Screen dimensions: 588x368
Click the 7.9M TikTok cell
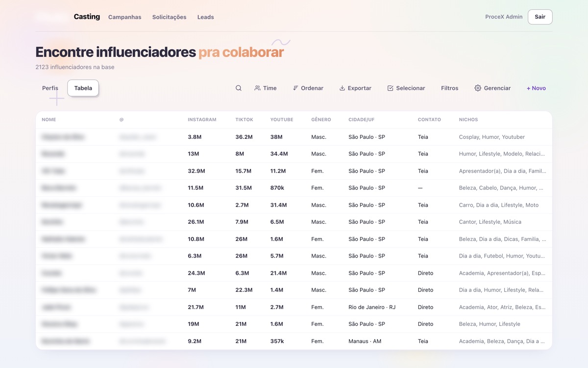point(242,222)
